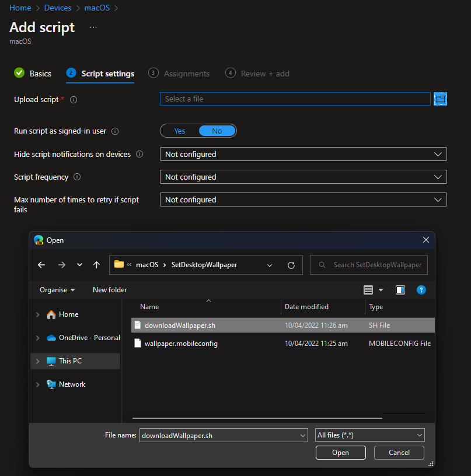Click info icon beside Run script as signed-in user
Screen dimensions: 471x476
115,131
